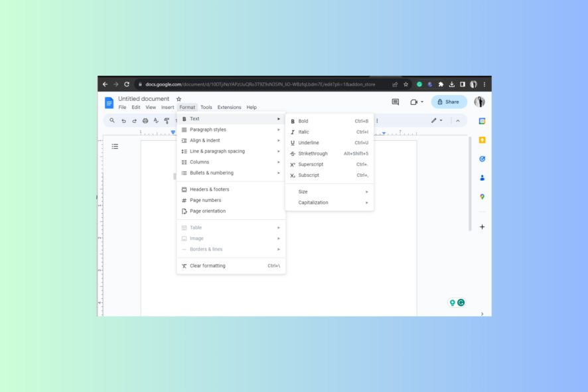Start a Meet video call
588x392 pixels.
click(413, 101)
